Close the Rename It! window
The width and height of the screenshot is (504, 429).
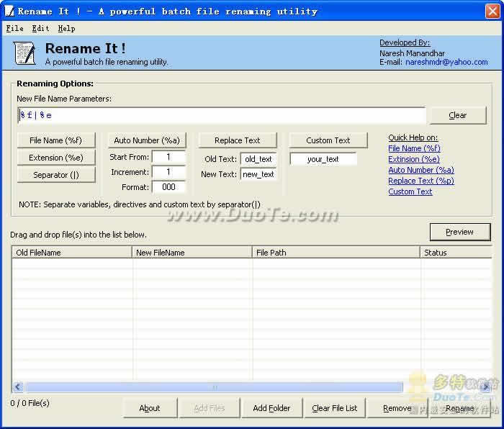(492, 12)
